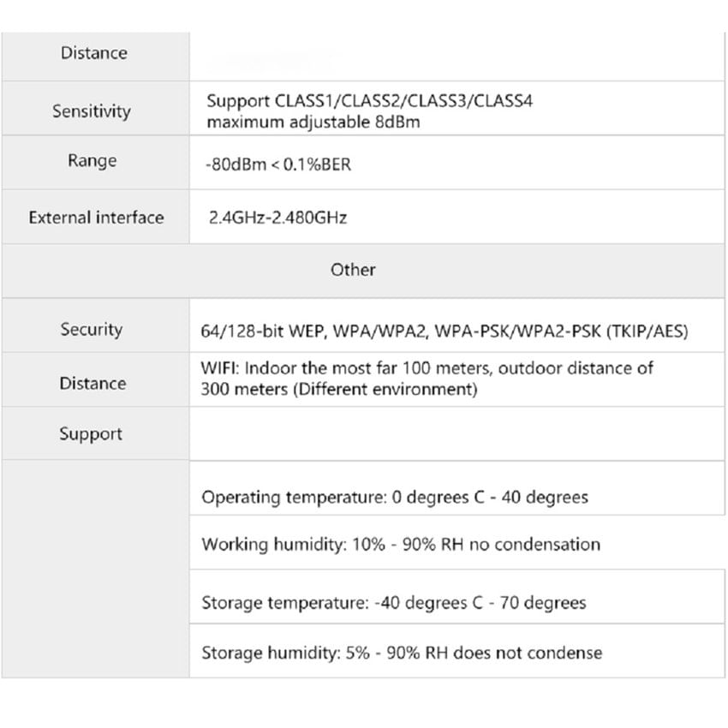The image size is (728, 728).
Task: Click the -80dBm < 0.1%BER value
Action: [278, 164]
